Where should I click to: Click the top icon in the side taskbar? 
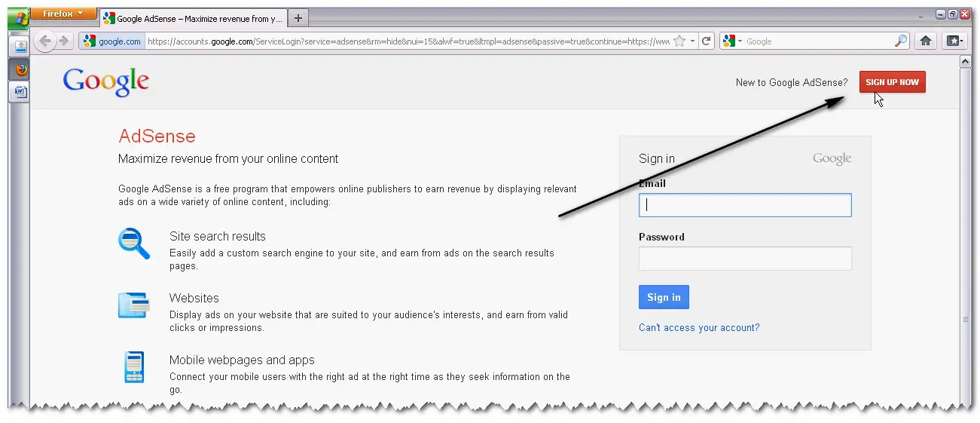tap(20, 47)
